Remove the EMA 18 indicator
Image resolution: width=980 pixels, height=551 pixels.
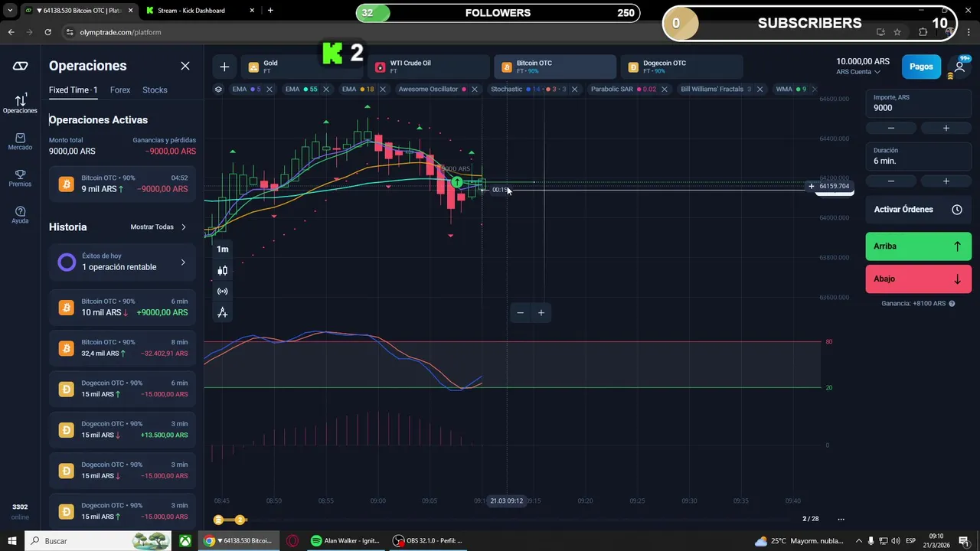pyautogui.click(x=382, y=89)
